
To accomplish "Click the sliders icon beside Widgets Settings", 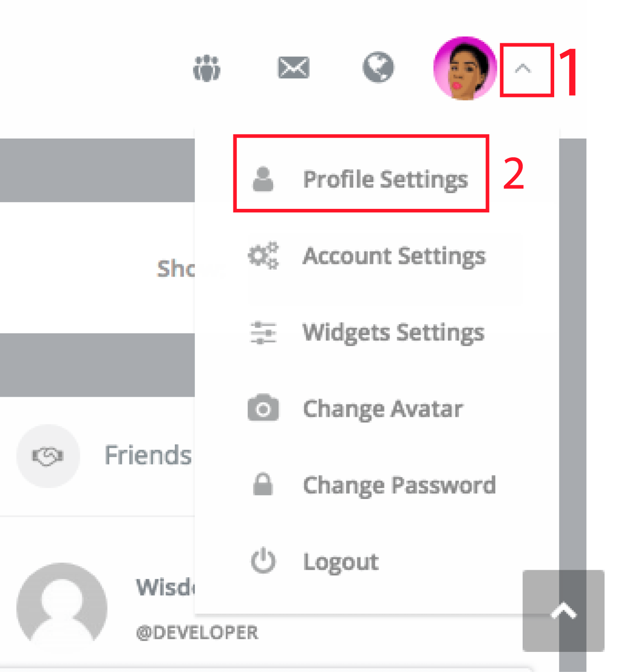I will [263, 333].
